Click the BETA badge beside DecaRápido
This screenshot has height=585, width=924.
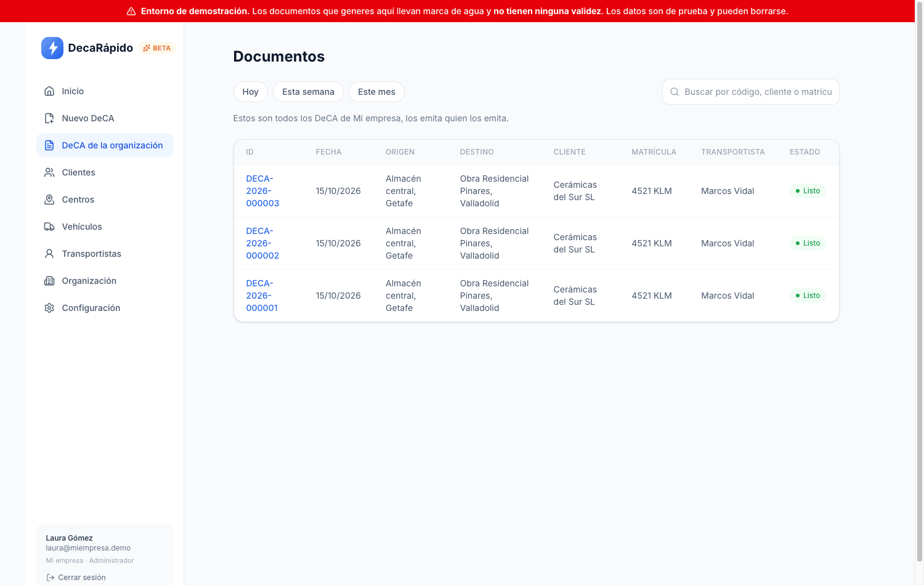click(x=157, y=48)
